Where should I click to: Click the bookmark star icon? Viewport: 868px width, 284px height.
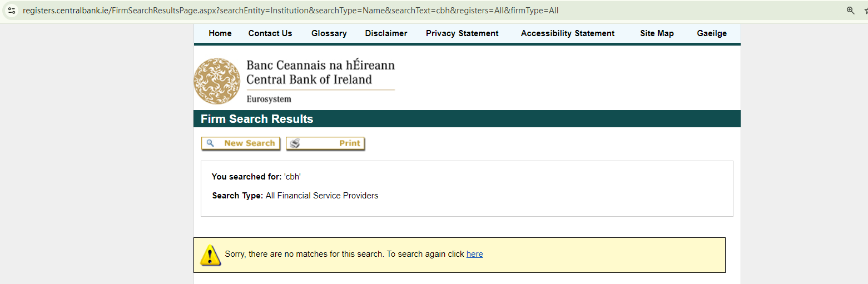coord(865,11)
